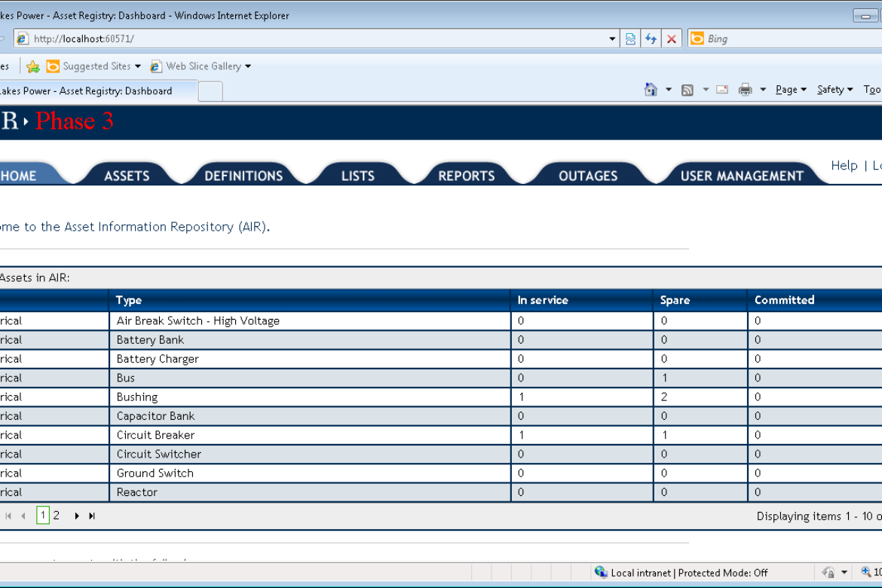The width and height of the screenshot is (882, 588).
Task: Open the Page menu dropdown
Action: (791, 90)
